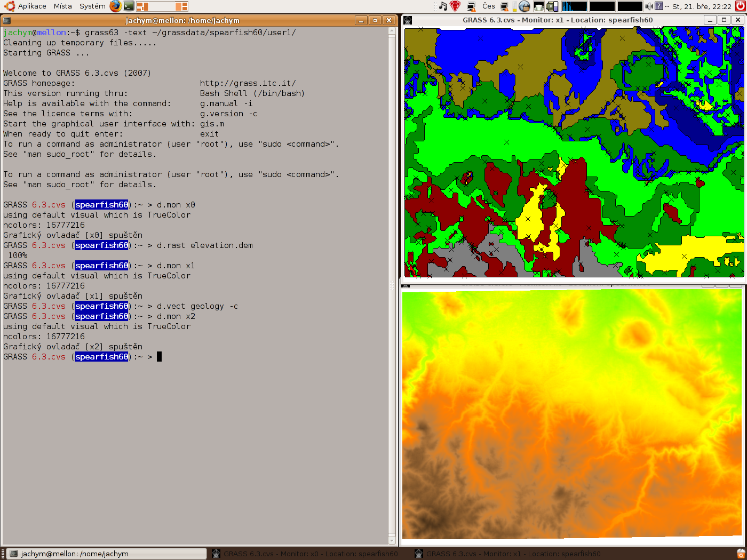Click the 'Starting GRASS ...' line
This screenshot has width=747, height=560.
[x=46, y=53]
